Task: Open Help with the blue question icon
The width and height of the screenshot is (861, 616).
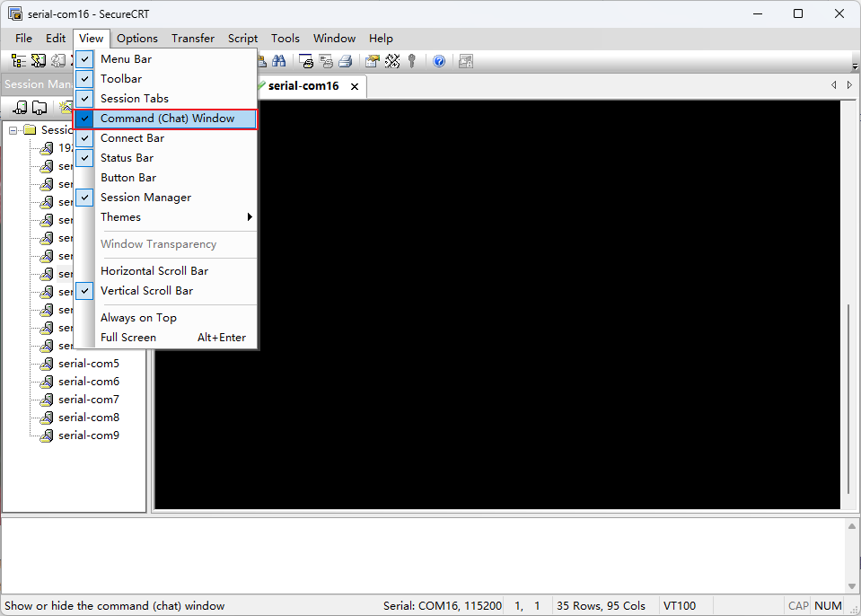Action: coord(439,61)
